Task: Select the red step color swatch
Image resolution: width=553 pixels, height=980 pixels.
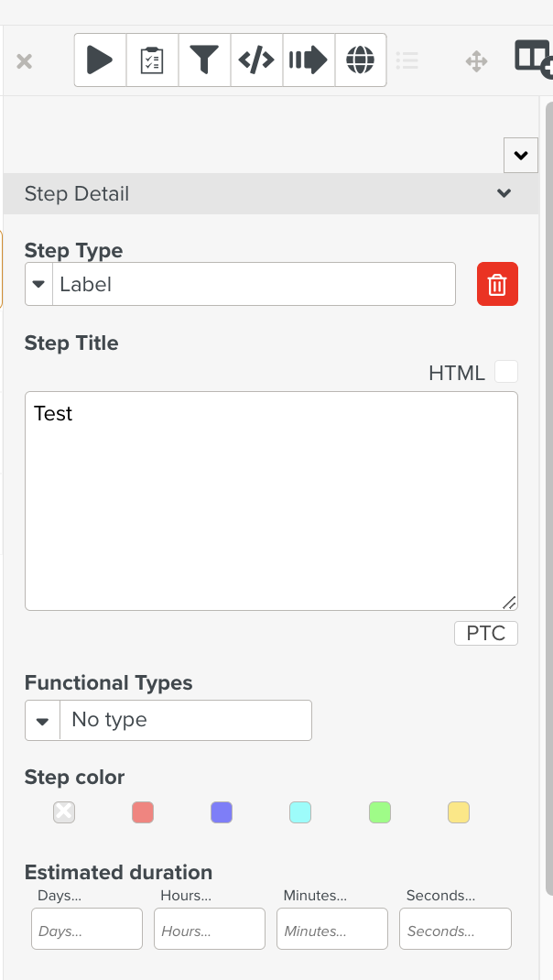Action: [143, 811]
